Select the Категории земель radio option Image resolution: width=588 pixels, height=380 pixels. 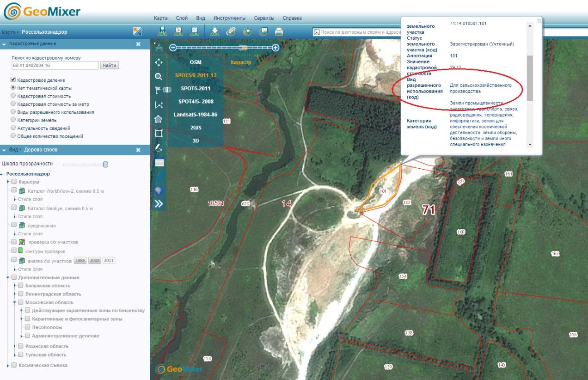[13, 120]
